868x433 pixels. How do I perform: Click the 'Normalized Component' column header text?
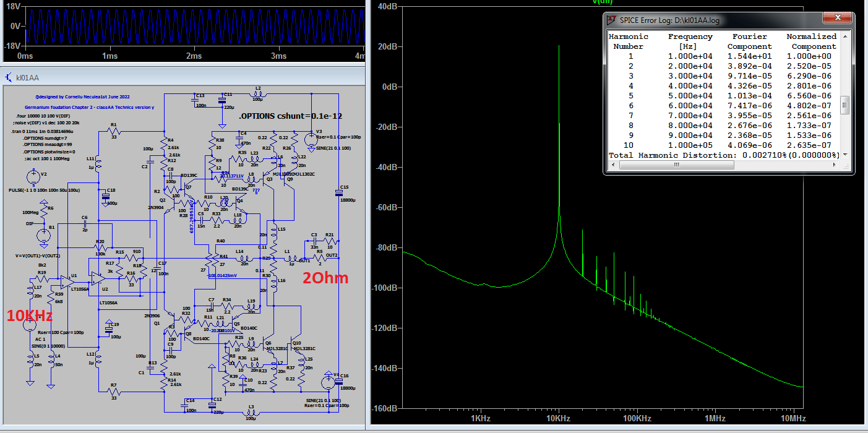812,41
